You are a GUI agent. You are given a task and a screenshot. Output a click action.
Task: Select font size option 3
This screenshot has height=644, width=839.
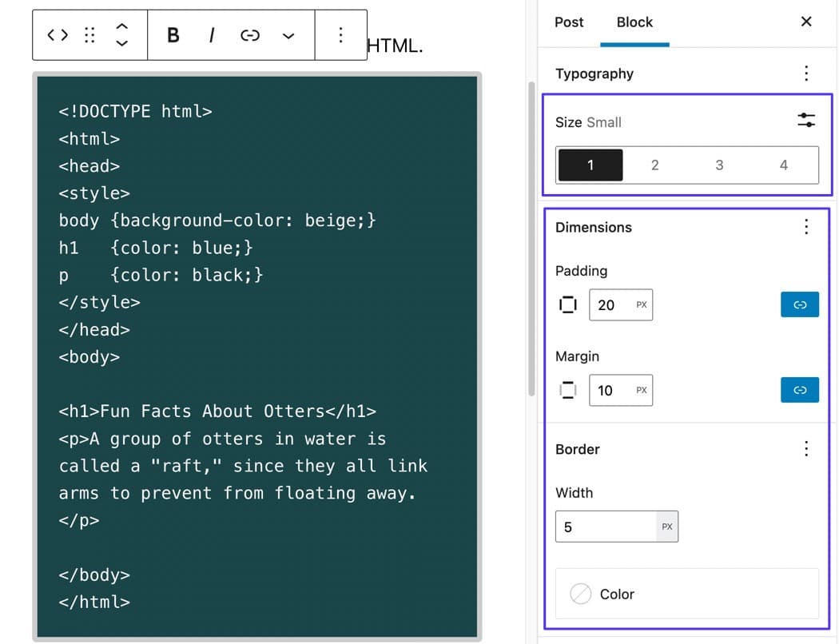[719, 165]
